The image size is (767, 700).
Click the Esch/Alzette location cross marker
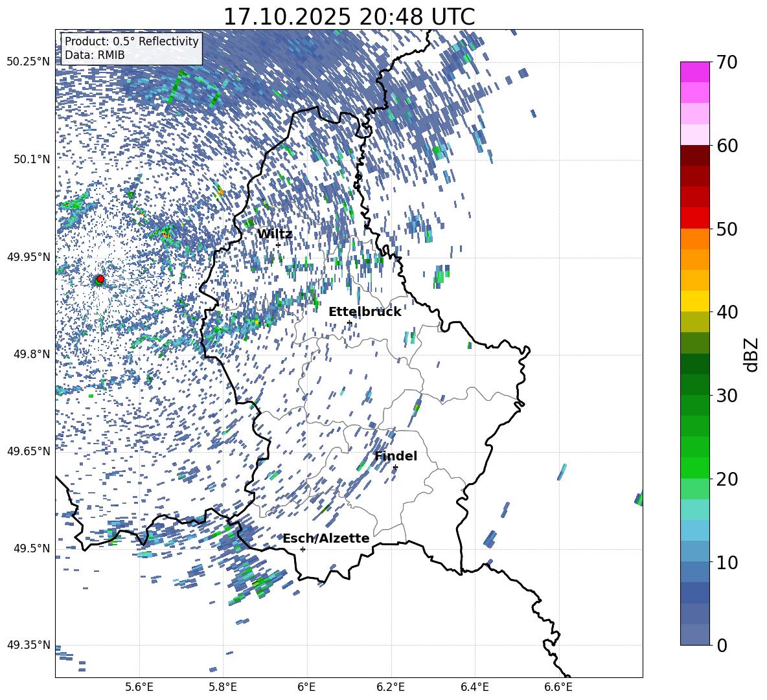303,549
